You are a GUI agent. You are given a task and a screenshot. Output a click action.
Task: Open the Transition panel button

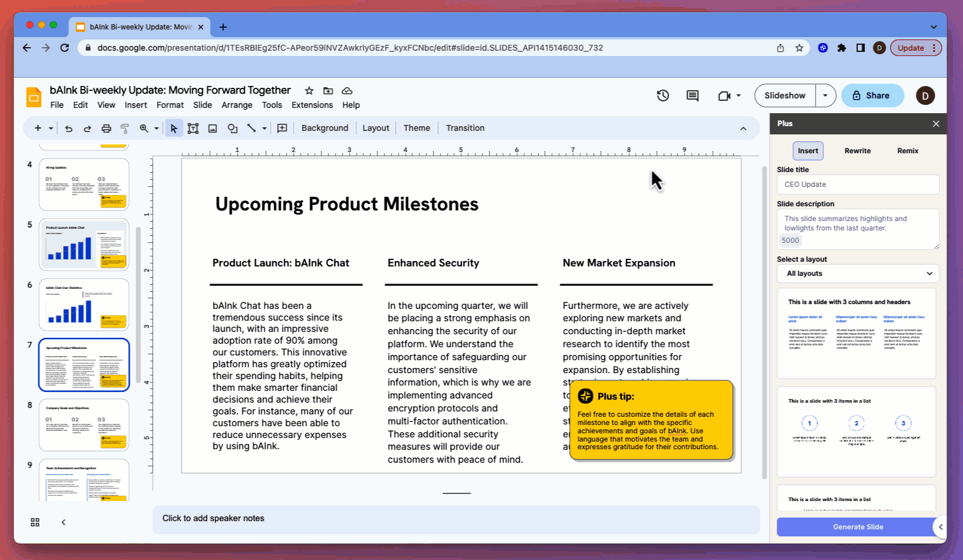click(465, 128)
